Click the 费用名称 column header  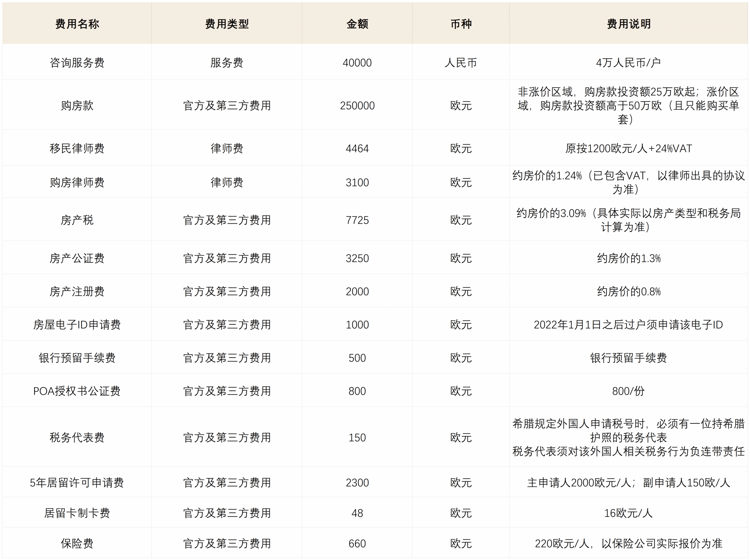click(77, 24)
